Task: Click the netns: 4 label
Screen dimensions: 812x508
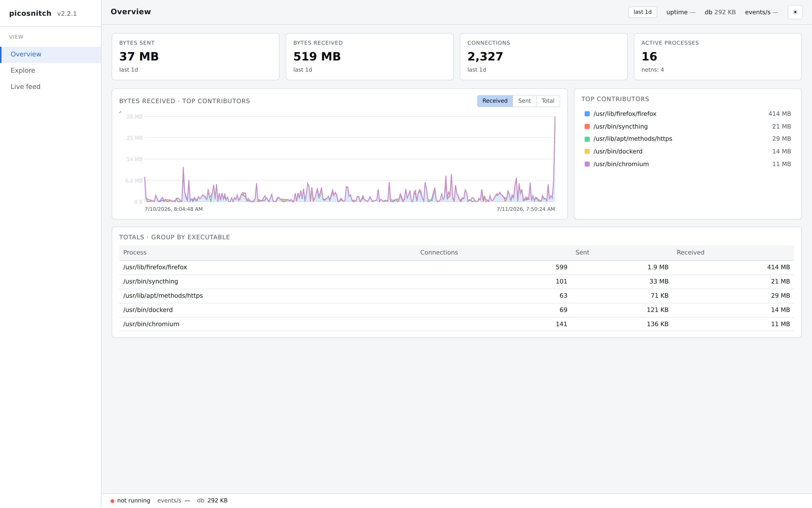Action: (652, 70)
